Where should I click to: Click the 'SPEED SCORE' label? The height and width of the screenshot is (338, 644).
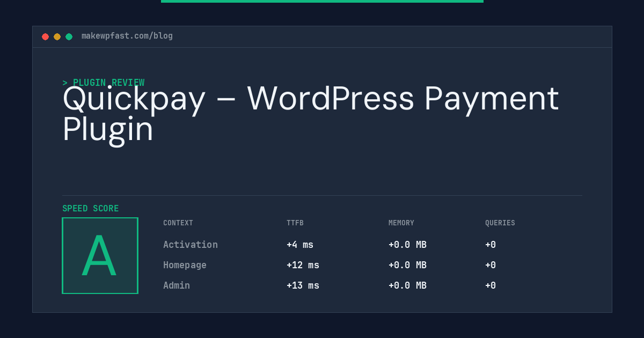91,208
